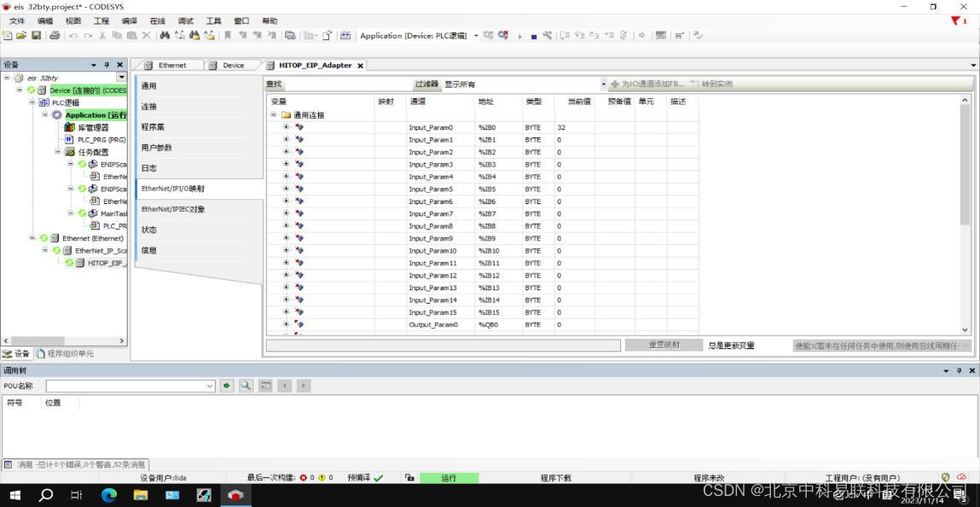Select the EtherNet/IPIEC对象 side tab
Screen dimensions: 980x507
pyautogui.click(x=199, y=209)
